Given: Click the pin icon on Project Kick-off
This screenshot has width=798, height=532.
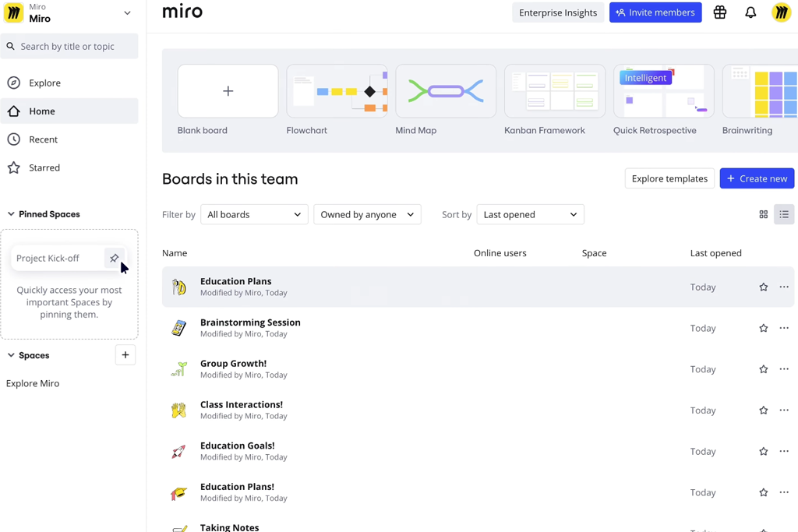Looking at the screenshot, I should click(114, 258).
